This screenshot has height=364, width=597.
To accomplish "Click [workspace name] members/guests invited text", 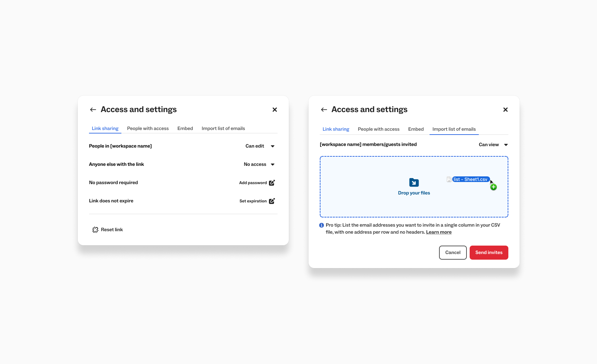I will tap(368, 144).
